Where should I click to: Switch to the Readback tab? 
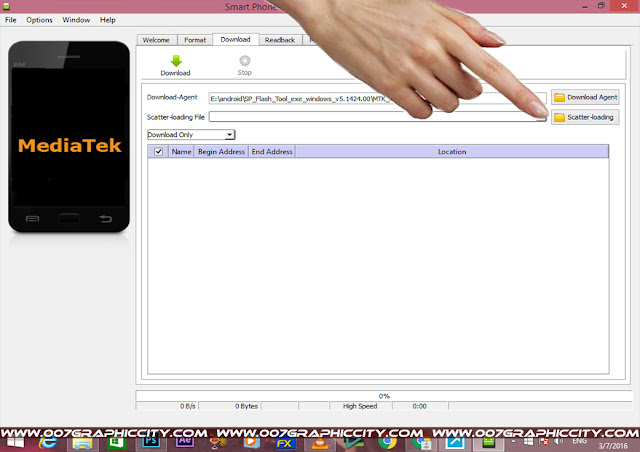point(280,40)
